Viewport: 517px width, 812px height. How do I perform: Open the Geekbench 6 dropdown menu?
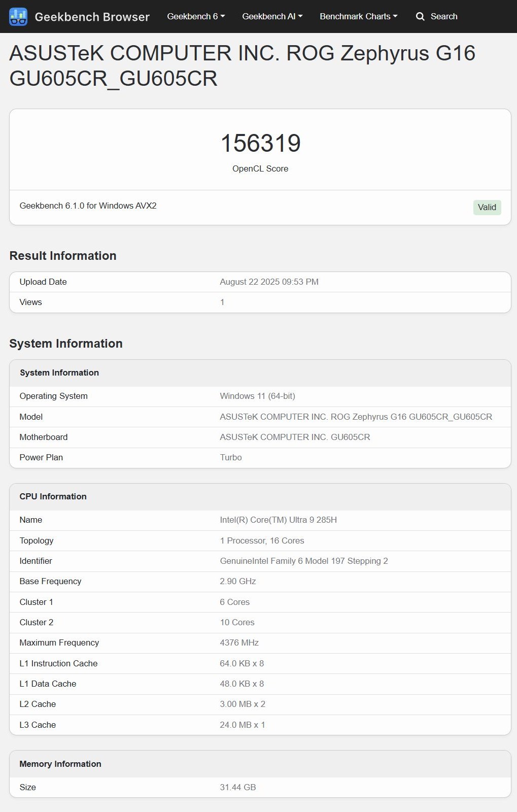tap(196, 16)
